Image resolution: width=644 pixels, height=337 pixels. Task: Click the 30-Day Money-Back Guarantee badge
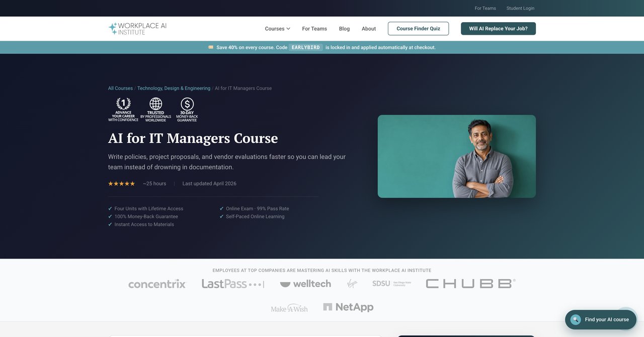click(x=187, y=110)
